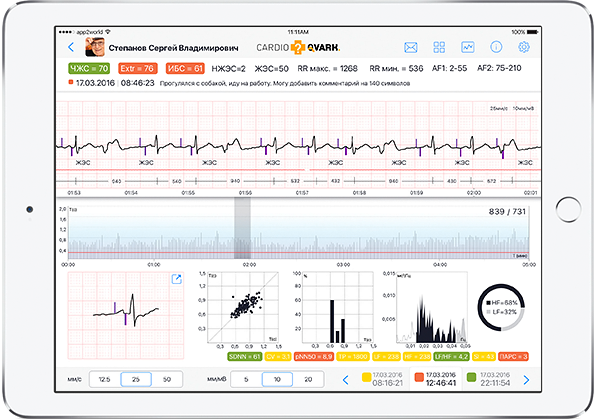
Task: Click the HF/LF donut chart
Action: (x=501, y=308)
